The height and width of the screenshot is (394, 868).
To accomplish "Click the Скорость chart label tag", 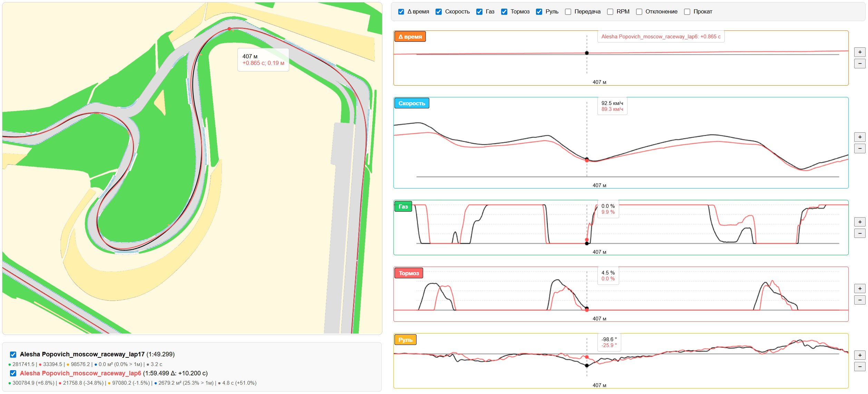I will tap(412, 103).
